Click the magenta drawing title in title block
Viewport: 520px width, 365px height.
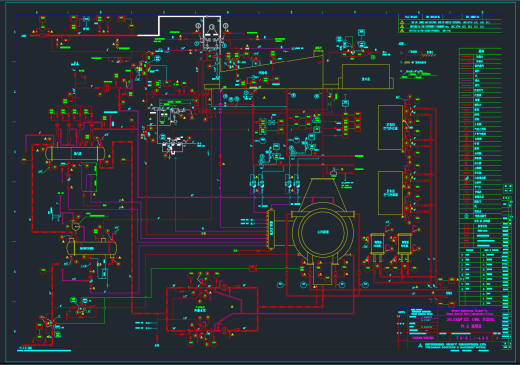point(471,319)
